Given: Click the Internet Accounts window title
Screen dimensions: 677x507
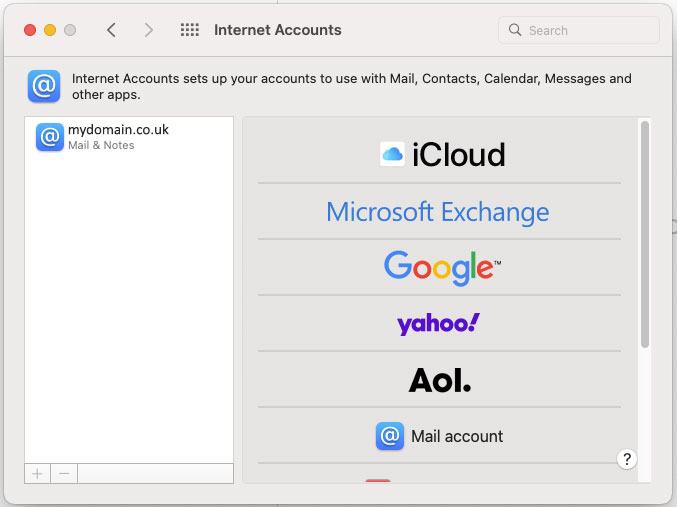Looking at the screenshot, I should pos(278,30).
